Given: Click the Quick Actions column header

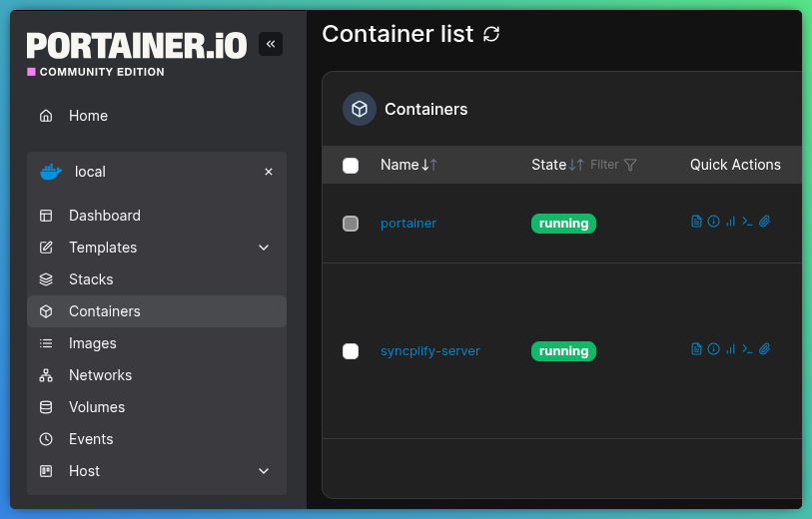Looking at the screenshot, I should click(735, 165).
